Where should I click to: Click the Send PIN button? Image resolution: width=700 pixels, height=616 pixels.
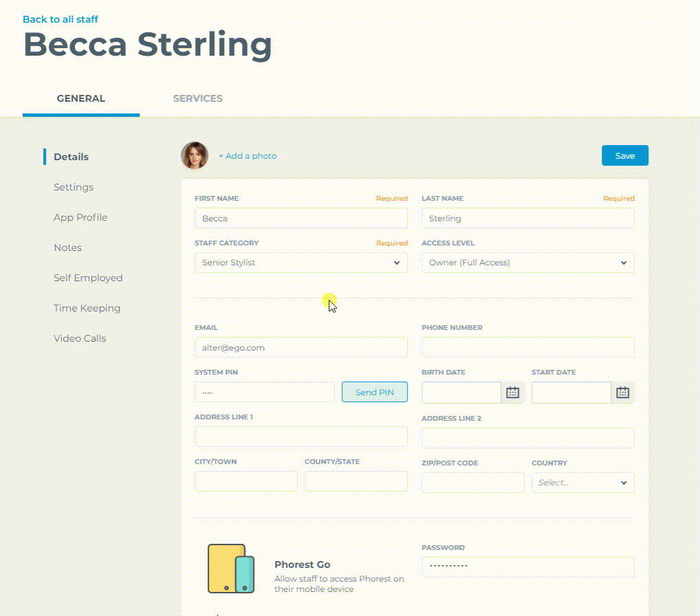[x=375, y=393]
